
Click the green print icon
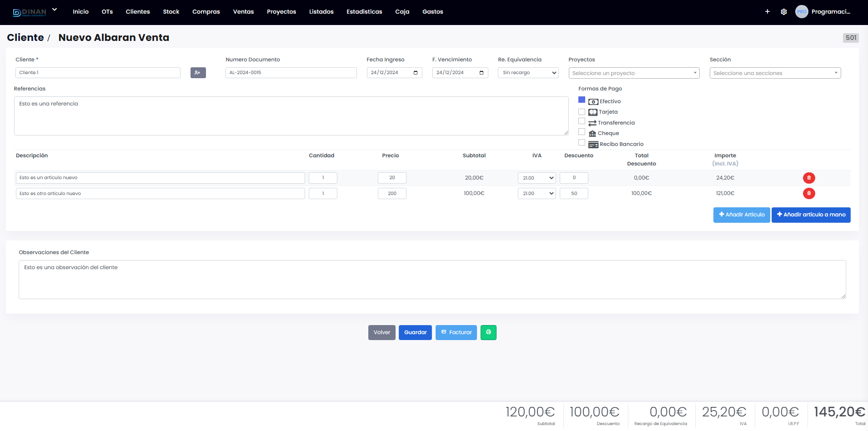point(488,332)
